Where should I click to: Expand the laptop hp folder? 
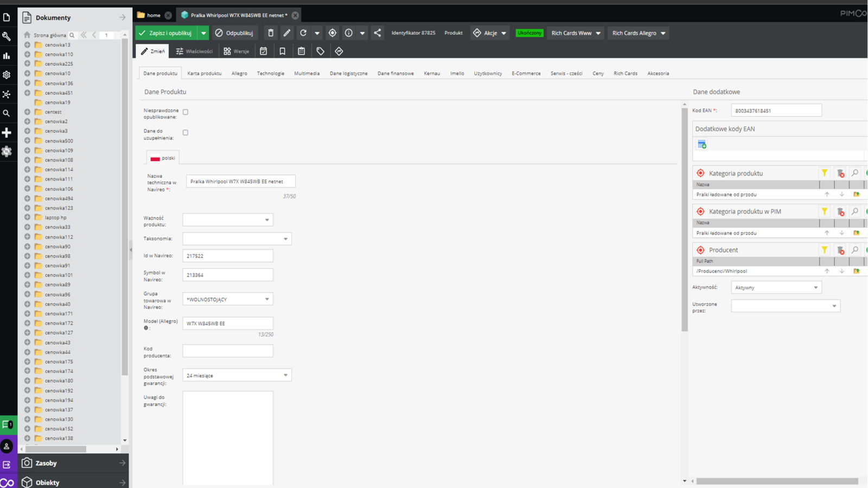(x=27, y=217)
